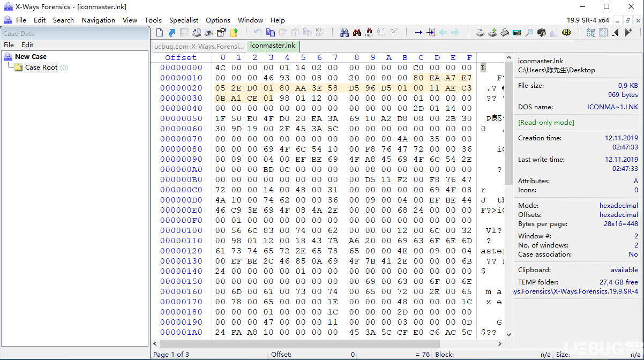644x360 pixels.
Task: Minimize the inner document window
Action: [617, 20]
